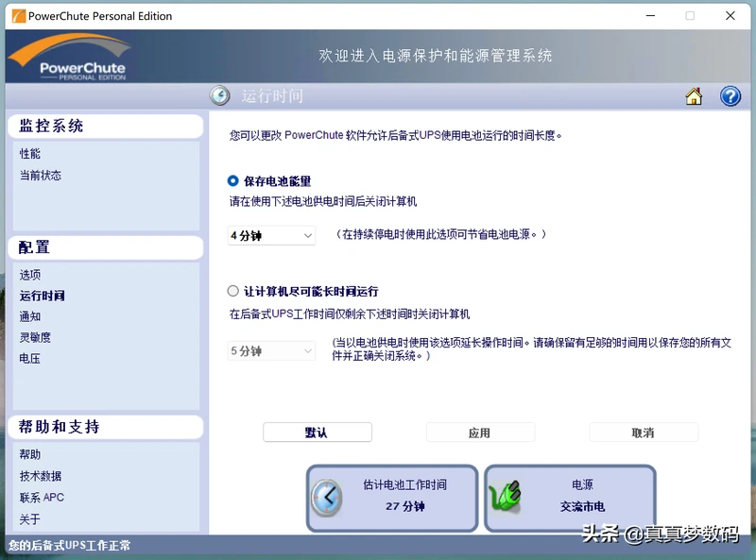Click the 交流市电 power source value
756x560 pixels.
582,506
